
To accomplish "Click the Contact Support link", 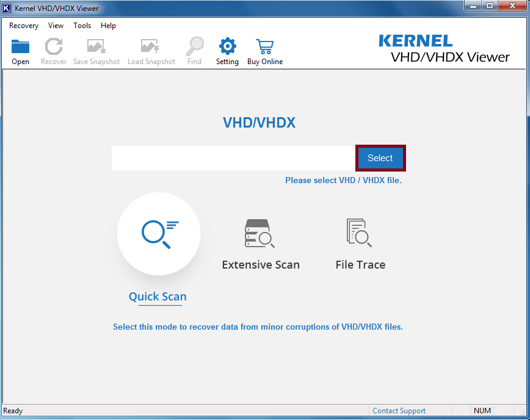I will (399, 411).
